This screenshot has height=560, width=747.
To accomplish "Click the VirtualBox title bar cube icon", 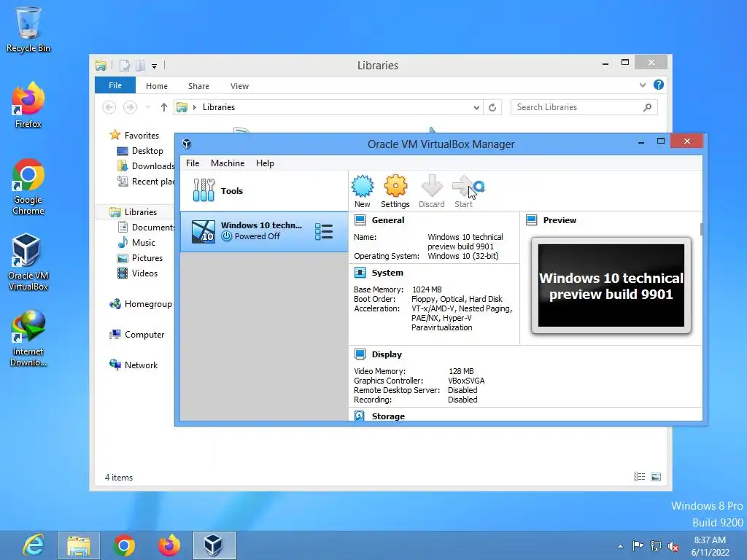I will 187,144.
